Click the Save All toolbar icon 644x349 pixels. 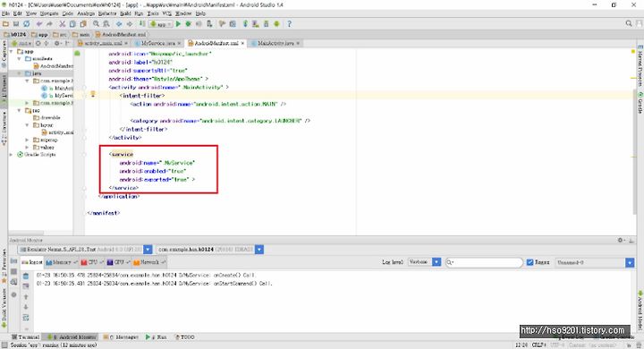coord(16,24)
